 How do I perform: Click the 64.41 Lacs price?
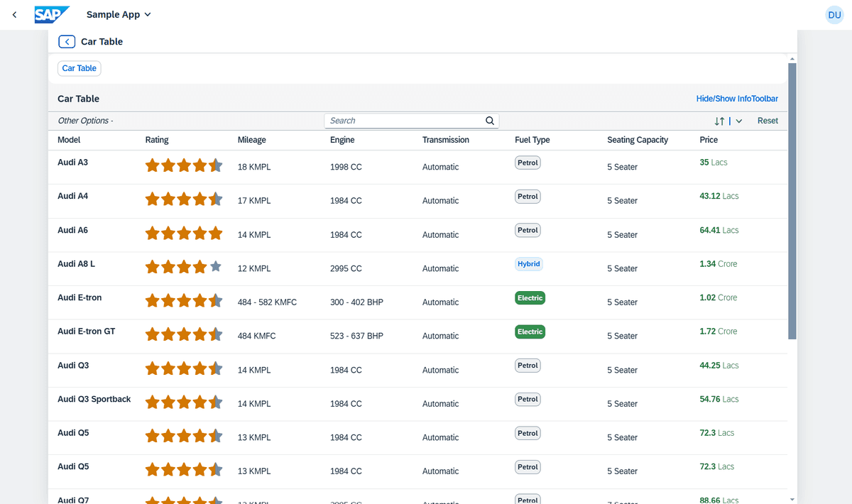click(x=719, y=230)
